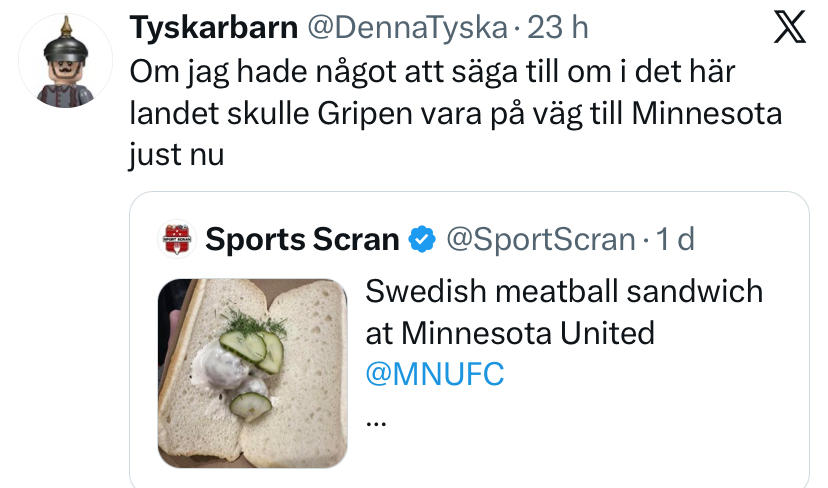The height and width of the screenshot is (488, 828).
Task: Open the @MNUFC mention link
Action: [x=435, y=374]
